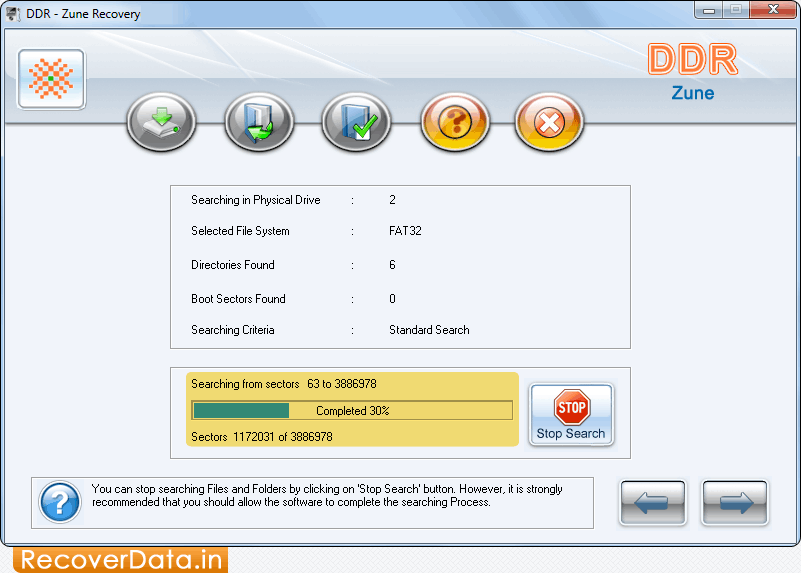Click the 'Standard Search' criteria value
The width and height of the screenshot is (801, 573).
[x=429, y=330]
